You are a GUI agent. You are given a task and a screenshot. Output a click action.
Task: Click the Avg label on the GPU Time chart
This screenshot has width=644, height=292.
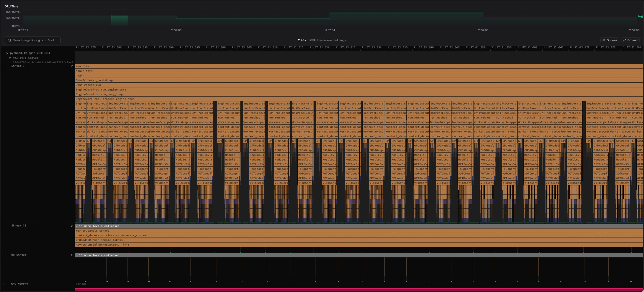point(640,16)
